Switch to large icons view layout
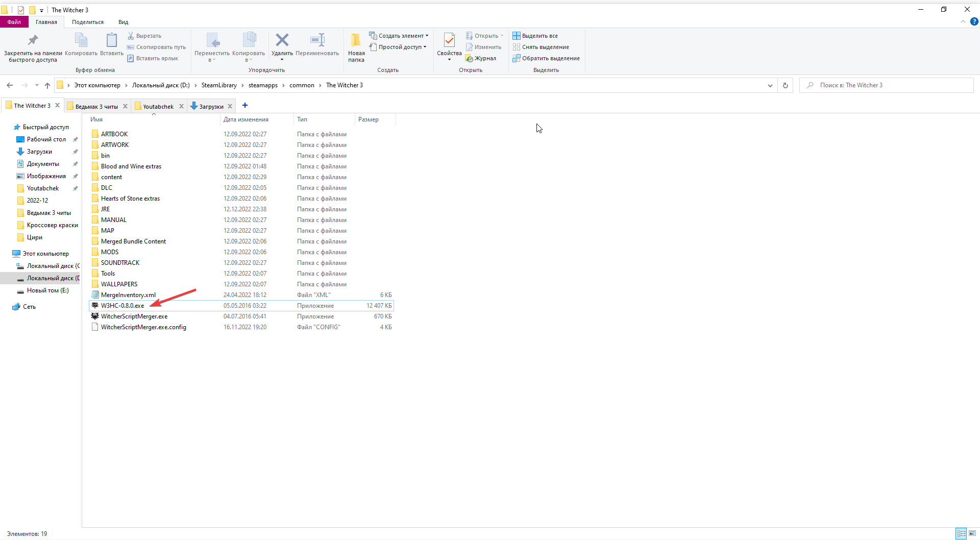The height and width of the screenshot is (540, 980). (x=972, y=534)
